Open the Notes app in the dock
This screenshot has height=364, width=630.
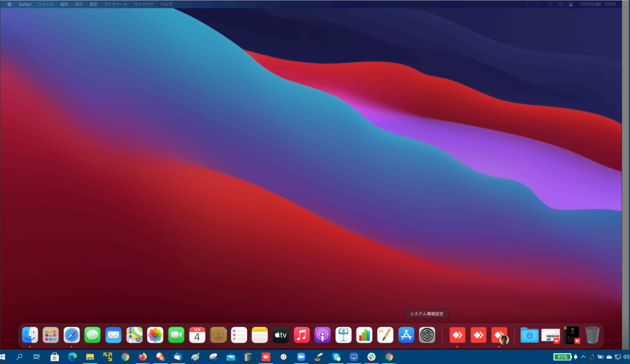(x=260, y=335)
